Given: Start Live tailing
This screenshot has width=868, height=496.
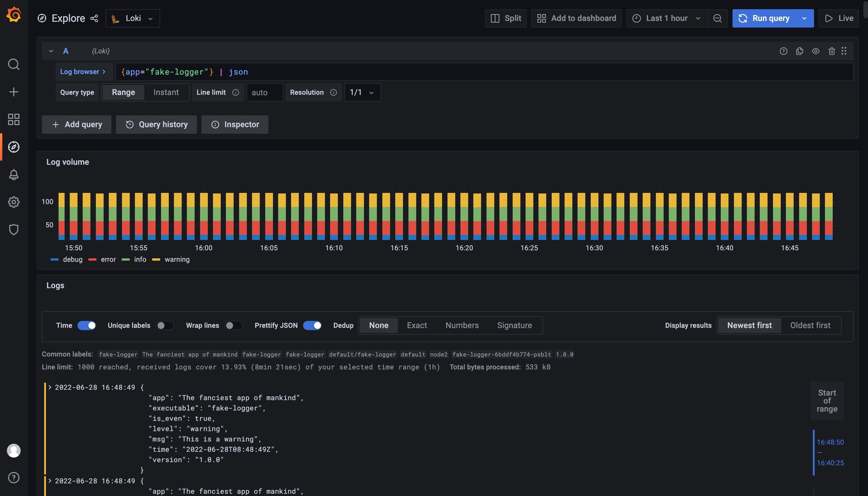Looking at the screenshot, I should (x=838, y=18).
